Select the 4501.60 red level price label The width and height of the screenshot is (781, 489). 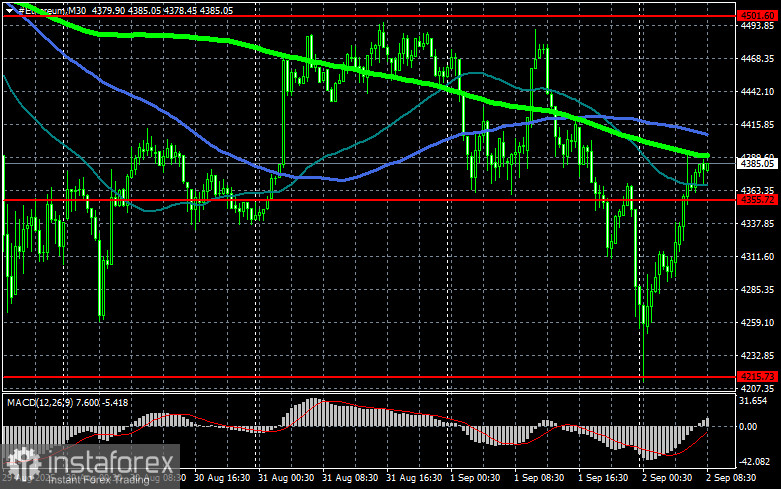(x=757, y=16)
